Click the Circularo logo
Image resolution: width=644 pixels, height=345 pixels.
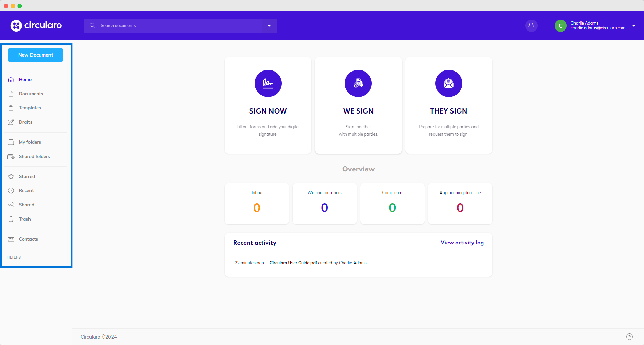tap(36, 25)
